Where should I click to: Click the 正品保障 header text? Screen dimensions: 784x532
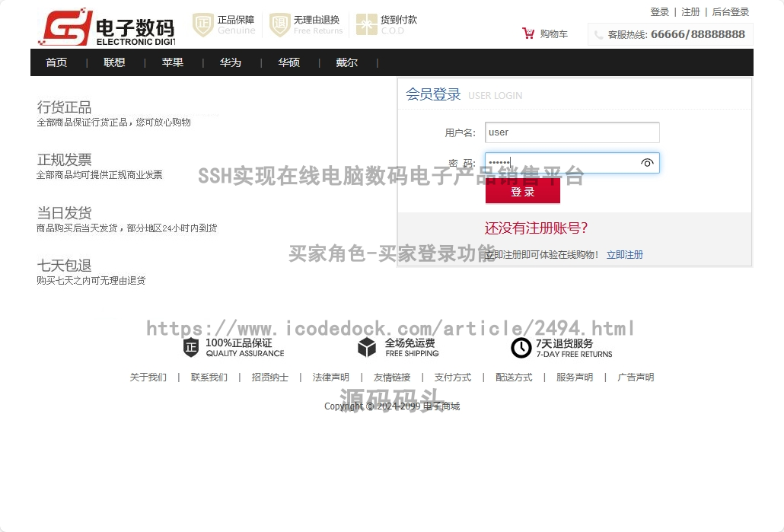(236, 20)
